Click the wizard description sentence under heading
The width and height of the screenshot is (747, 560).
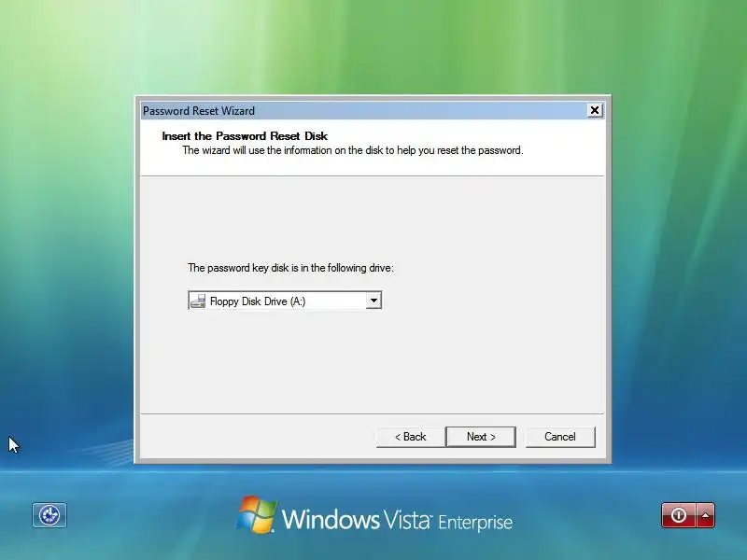353,150
